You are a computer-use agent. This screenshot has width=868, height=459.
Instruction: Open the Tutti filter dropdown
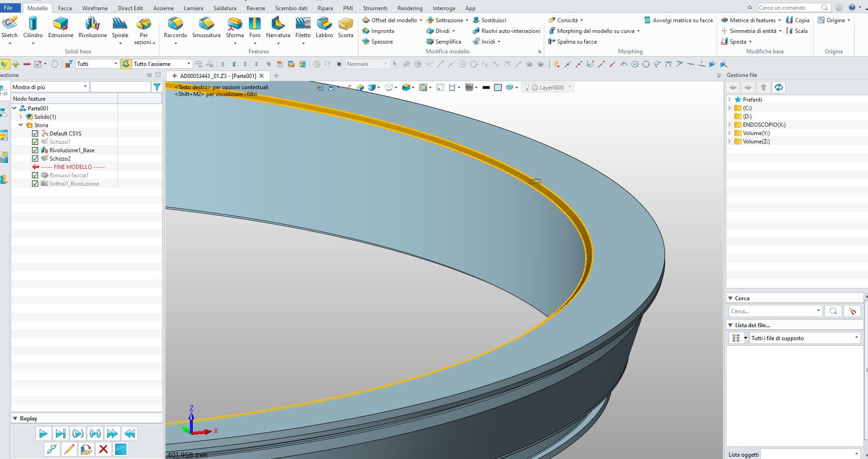[97, 64]
